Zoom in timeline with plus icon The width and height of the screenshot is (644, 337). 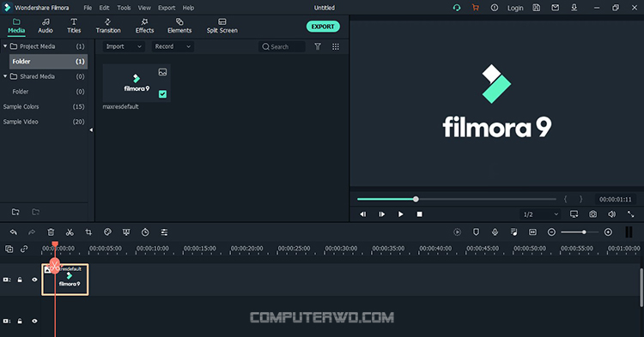[x=608, y=232]
